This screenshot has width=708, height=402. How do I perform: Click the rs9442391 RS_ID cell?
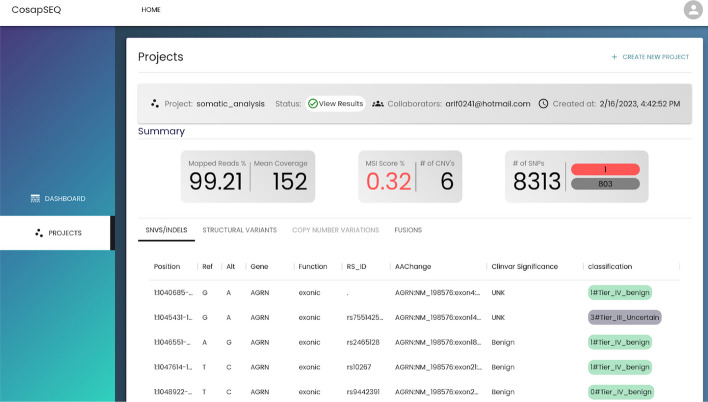pyautogui.click(x=363, y=392)
